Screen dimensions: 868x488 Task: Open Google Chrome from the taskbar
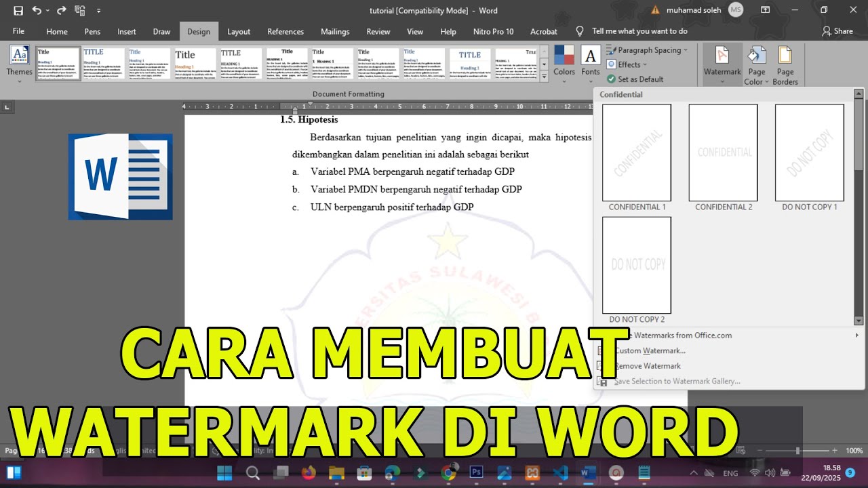point(449,472)
